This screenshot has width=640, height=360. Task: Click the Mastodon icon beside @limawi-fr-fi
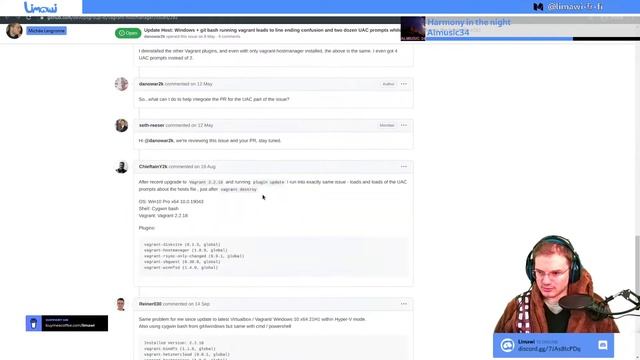(538, 7)
